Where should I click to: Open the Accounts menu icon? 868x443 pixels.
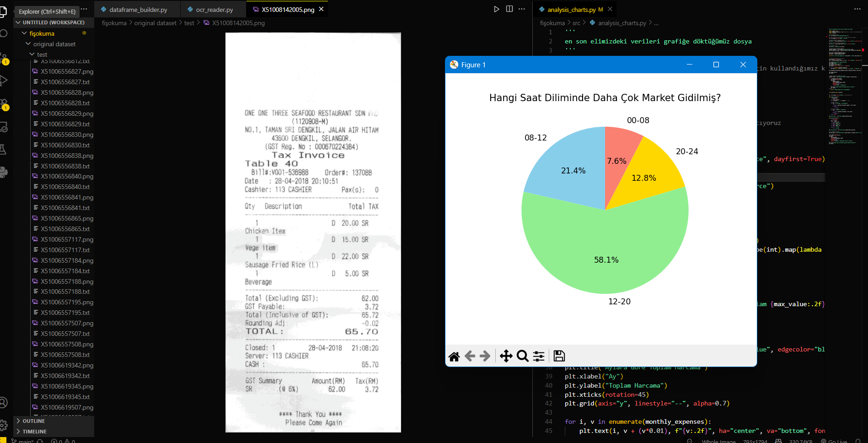pyautogui.click(x=3, y=403)
